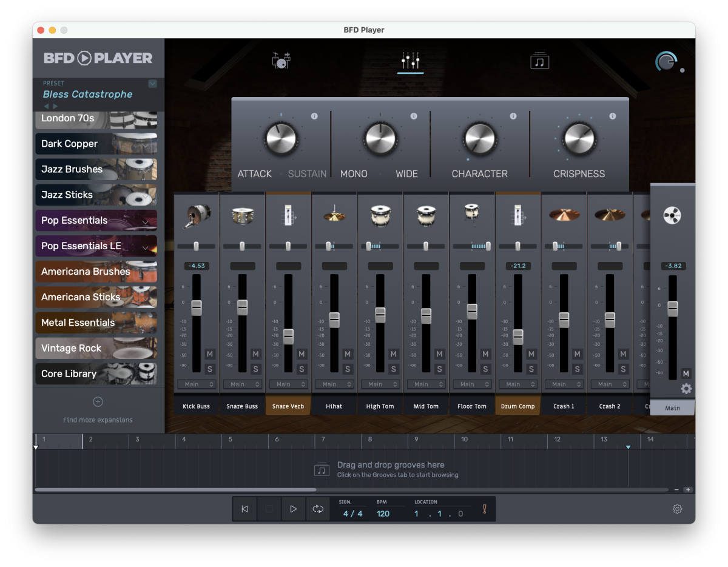Start playback with the play button

tap(293, 509)
